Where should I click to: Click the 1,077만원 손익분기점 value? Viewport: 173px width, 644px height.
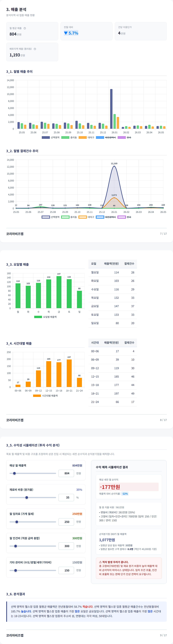107,540
